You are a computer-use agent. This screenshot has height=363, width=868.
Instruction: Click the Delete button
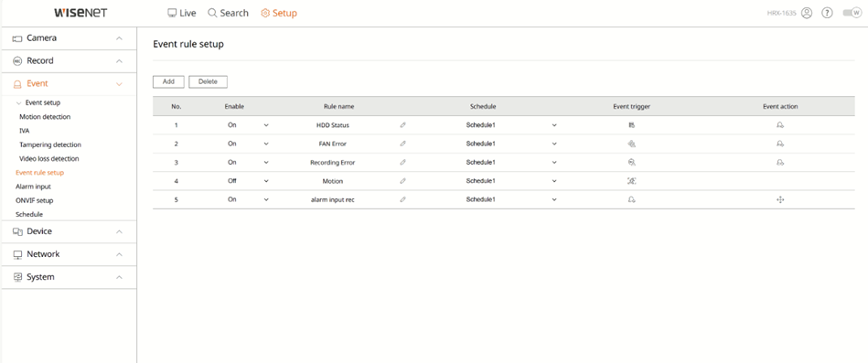(209, 82)
